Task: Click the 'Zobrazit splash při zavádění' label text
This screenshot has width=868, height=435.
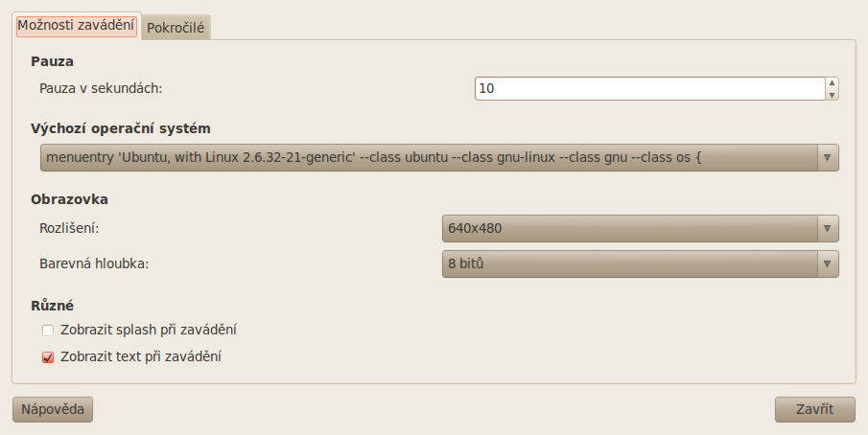Action: [x=149, y=330]
